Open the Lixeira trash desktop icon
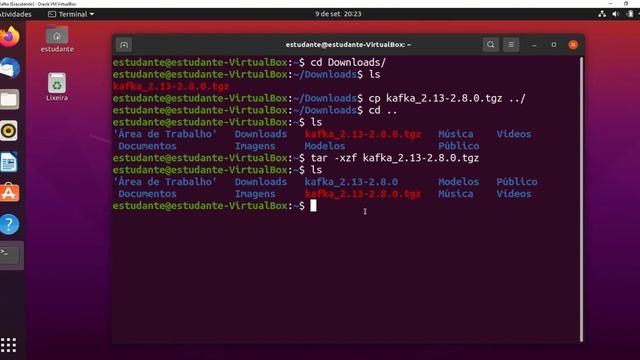The width and height of the screenshot is (640, 360). [57, 87]
